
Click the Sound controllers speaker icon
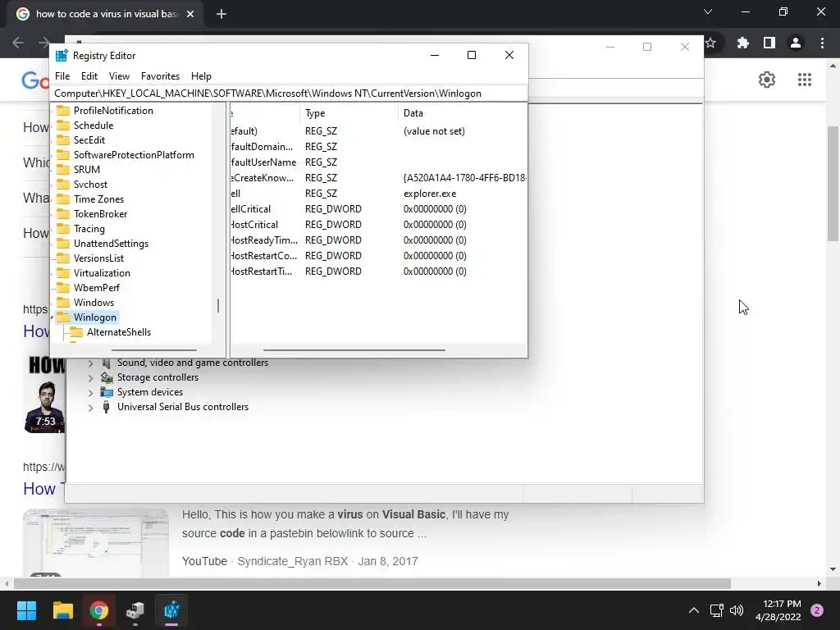106,363
